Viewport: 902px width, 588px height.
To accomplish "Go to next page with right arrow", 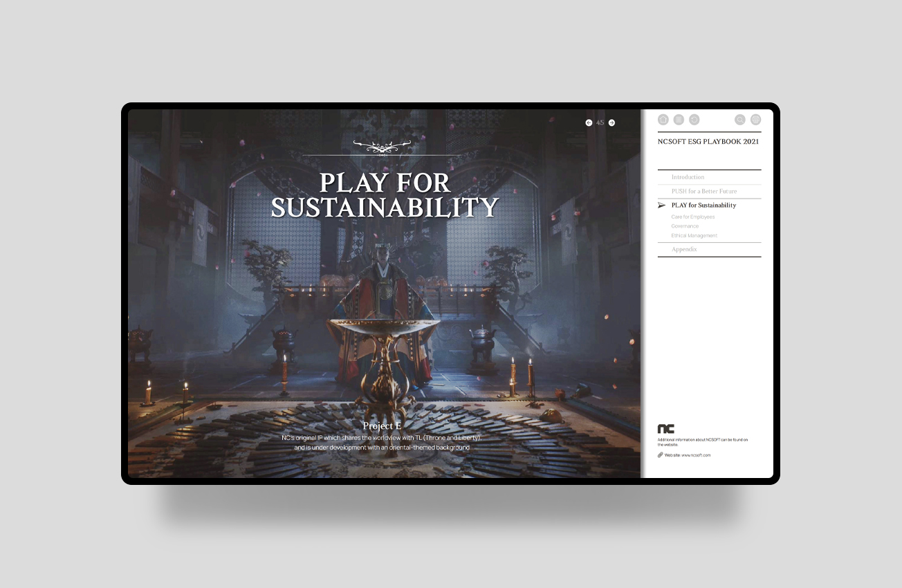I will coord(611,122).
